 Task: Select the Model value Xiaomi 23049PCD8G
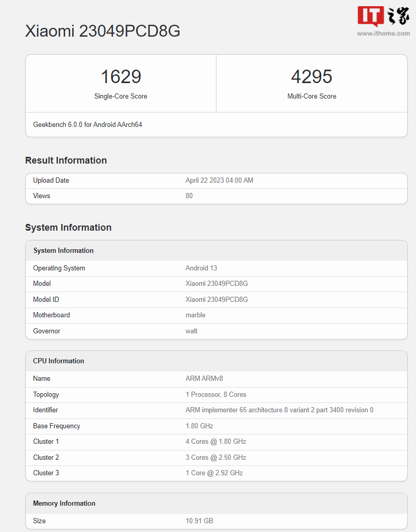[x=217, y=284]
